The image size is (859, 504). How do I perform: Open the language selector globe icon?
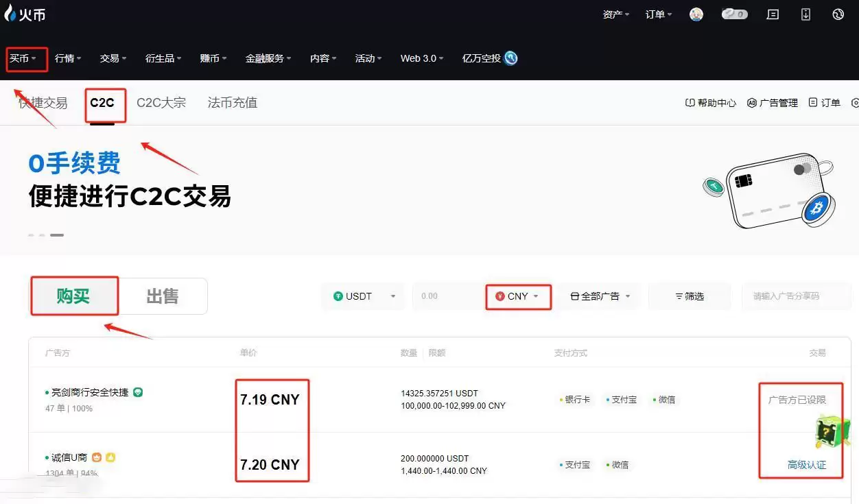point(838,14)
